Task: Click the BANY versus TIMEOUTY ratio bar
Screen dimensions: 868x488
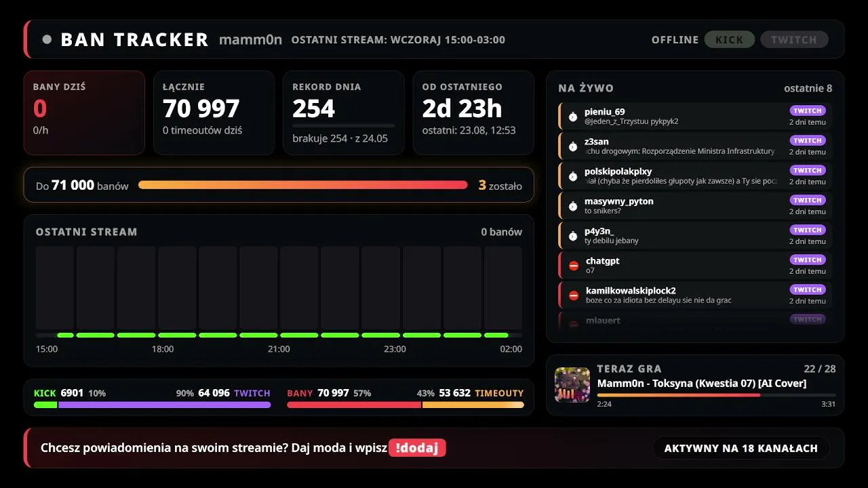Action: point(406,405)
